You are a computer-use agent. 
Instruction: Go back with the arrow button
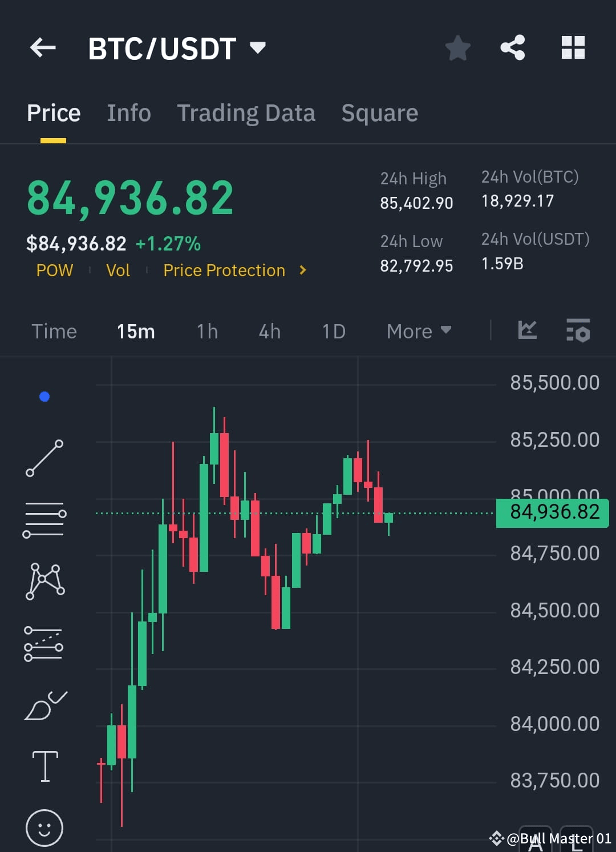pos(43,48)
